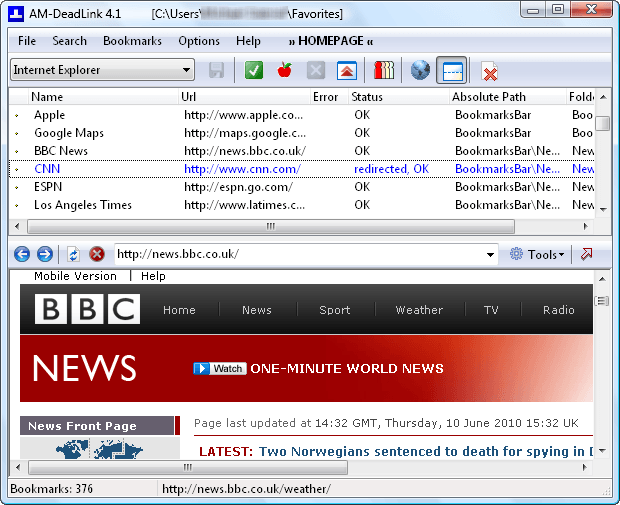Open the Norwegians sentenced to death headline

pos(426,451)
